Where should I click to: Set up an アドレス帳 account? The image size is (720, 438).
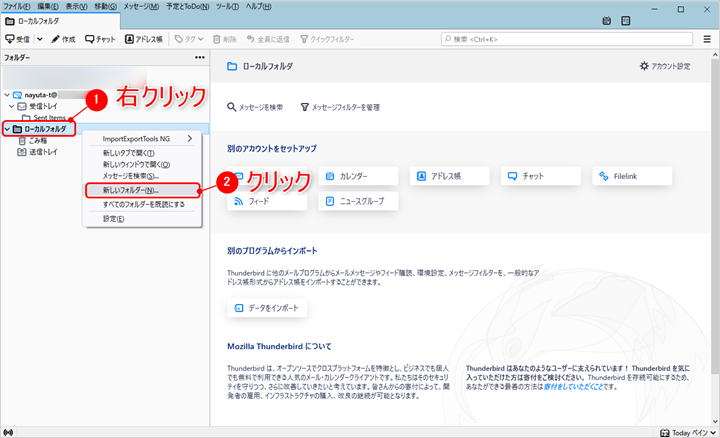450,176
